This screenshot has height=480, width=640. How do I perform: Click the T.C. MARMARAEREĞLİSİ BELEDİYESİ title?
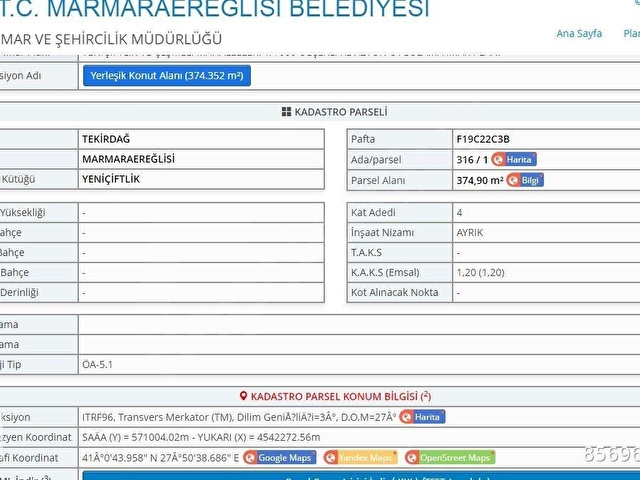(x=214, y=8)
